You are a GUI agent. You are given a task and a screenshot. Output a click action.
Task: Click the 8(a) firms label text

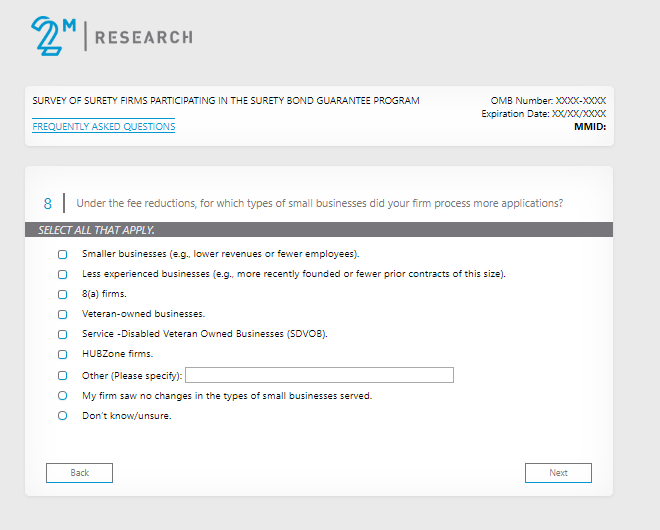(x=104, y=294)
